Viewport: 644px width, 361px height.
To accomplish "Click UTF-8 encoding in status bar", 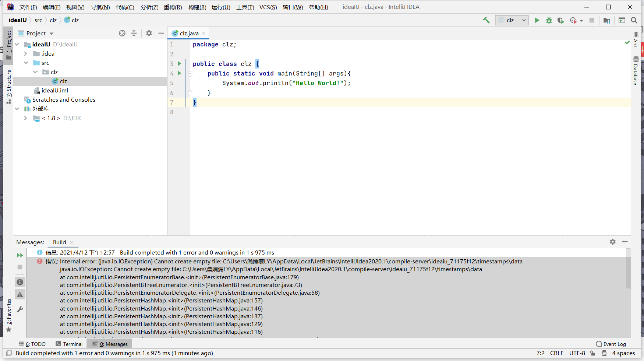I will click(x=577, y=353).
